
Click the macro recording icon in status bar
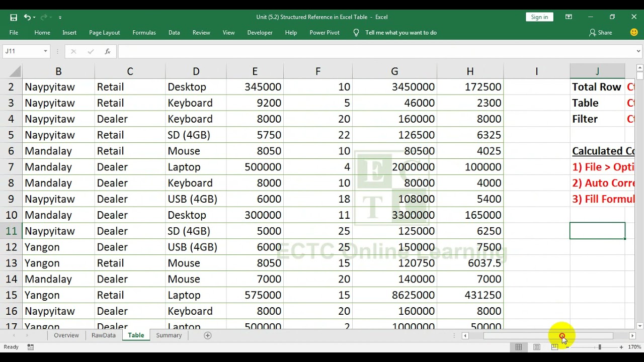coord(31,347)
